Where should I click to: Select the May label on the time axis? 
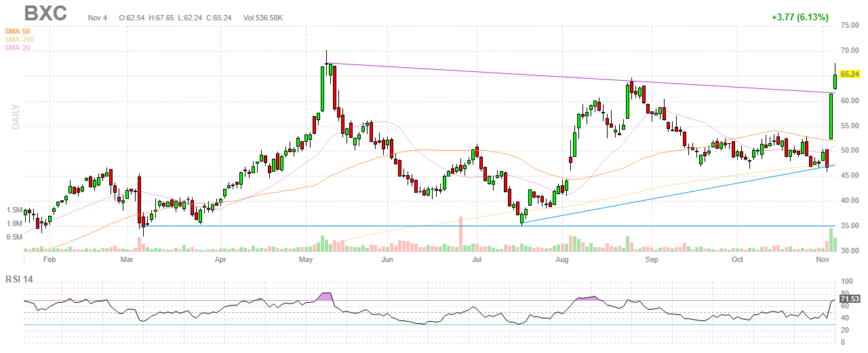pyautogui.click(x=305, y=259)
